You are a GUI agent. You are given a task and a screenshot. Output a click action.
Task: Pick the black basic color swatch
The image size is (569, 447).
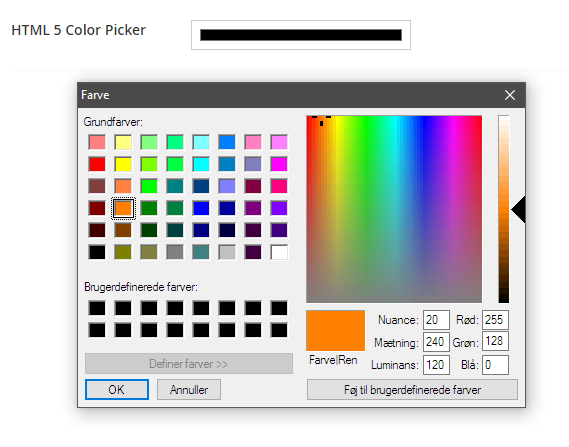tap(97, 252)
